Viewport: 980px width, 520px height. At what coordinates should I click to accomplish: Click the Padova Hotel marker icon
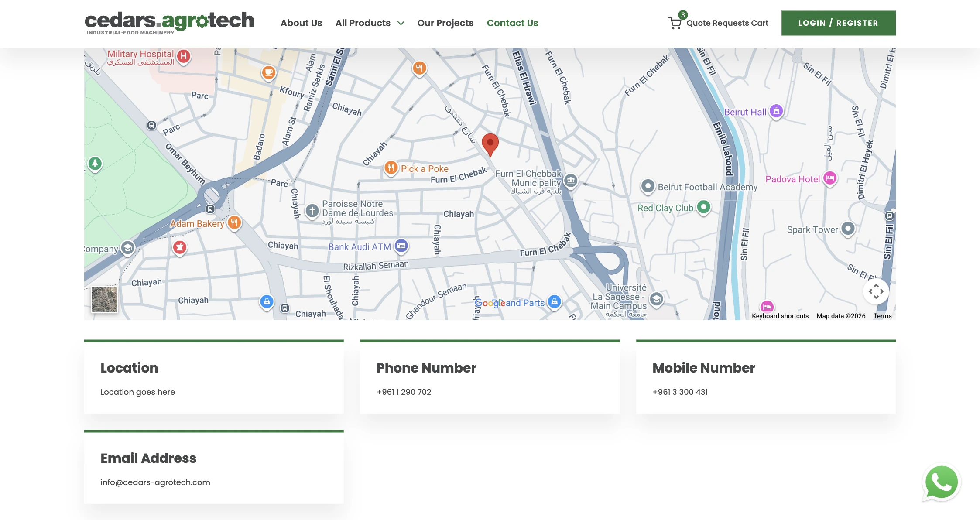pos(830,178)
